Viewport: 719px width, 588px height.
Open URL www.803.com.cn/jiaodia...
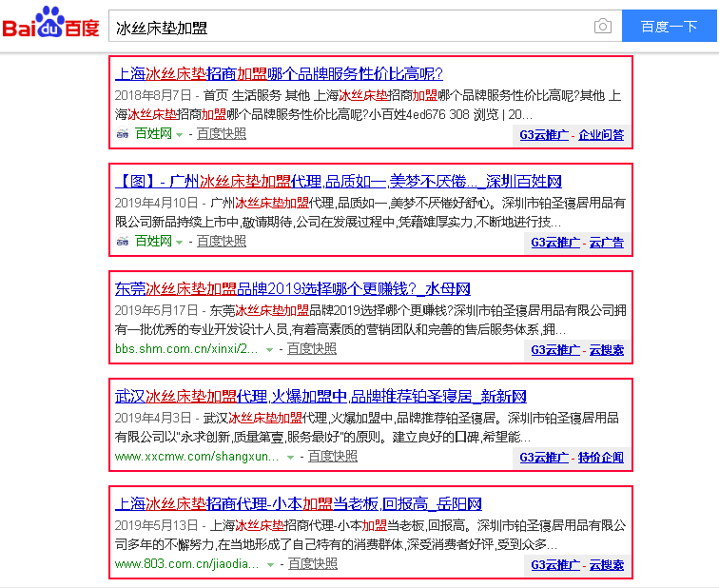point(186,563)
